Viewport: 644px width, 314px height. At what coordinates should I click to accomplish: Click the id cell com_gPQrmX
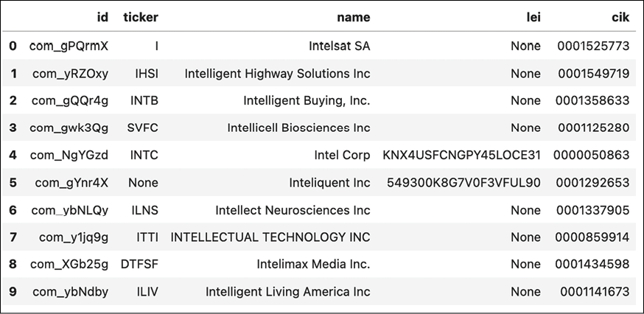tap(69, 46)
